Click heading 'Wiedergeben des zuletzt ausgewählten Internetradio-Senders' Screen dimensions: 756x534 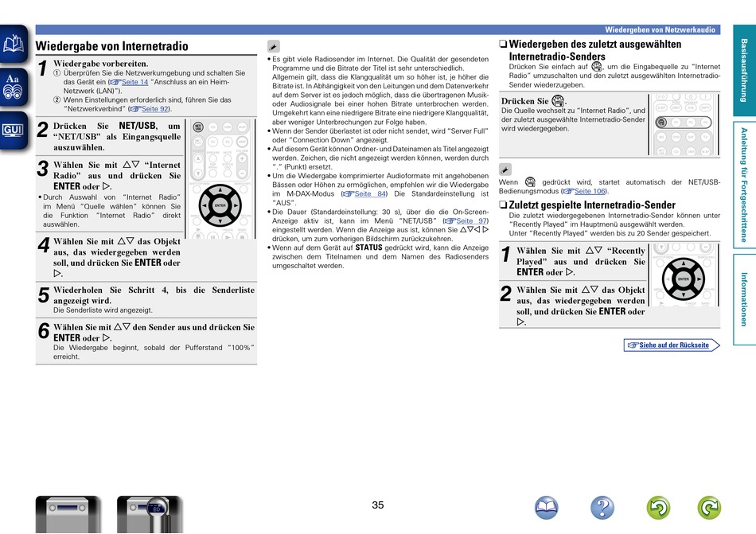[x=595, y=50]
